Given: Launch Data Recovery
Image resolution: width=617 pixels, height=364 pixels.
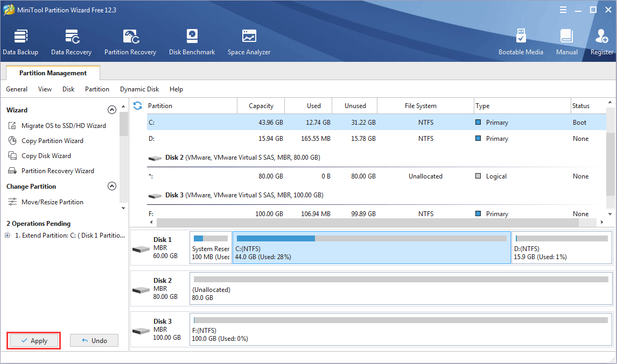Looking at the screenshot, I should pyautogui.click(x=71, y=42).
